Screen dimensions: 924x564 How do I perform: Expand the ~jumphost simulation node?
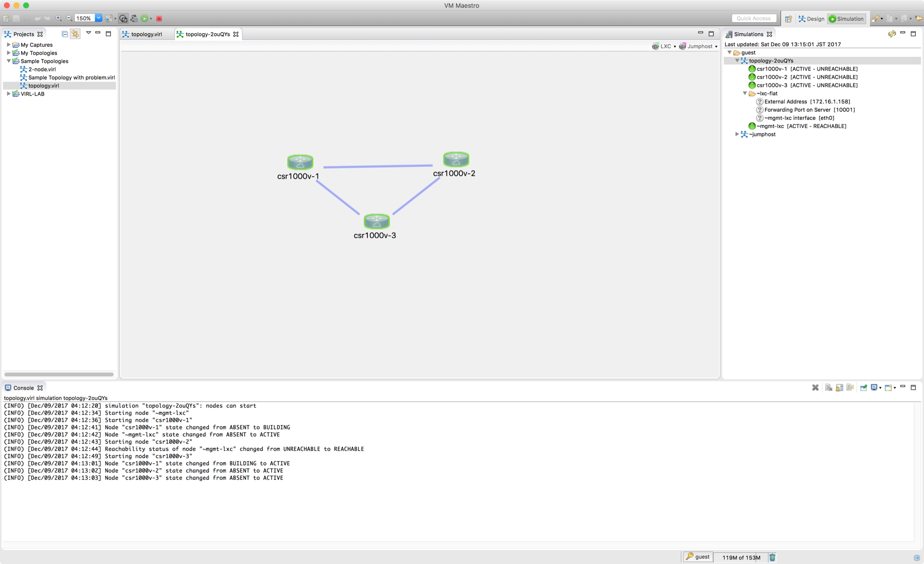[737, 134]
